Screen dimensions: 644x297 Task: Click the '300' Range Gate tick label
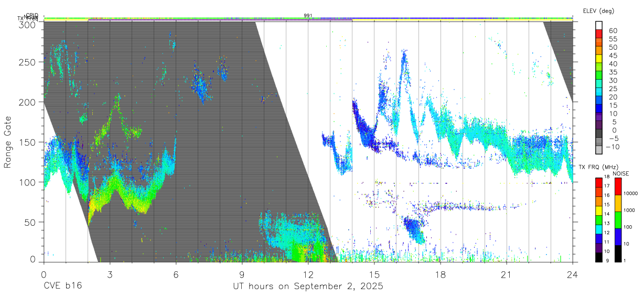pos(27,24)
